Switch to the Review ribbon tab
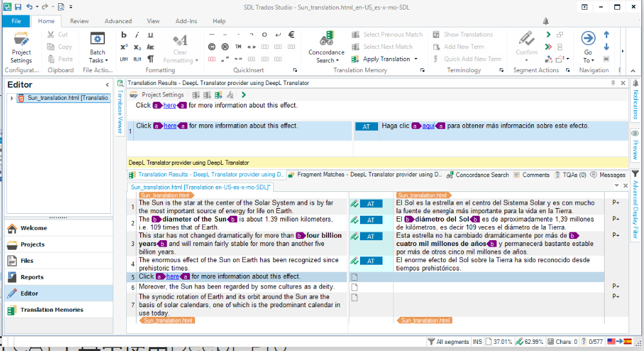Screen dimensions: 644x351 79,21
